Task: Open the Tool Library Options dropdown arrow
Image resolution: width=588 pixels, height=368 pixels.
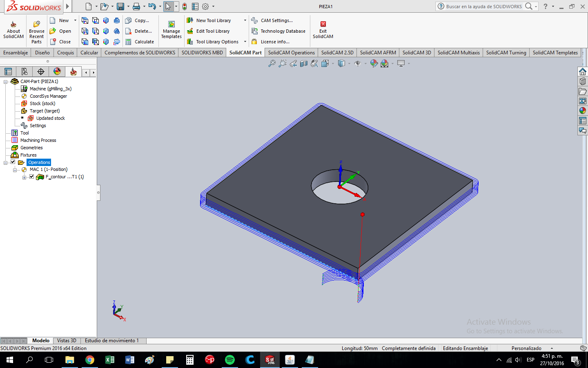Action: [245, 42]
